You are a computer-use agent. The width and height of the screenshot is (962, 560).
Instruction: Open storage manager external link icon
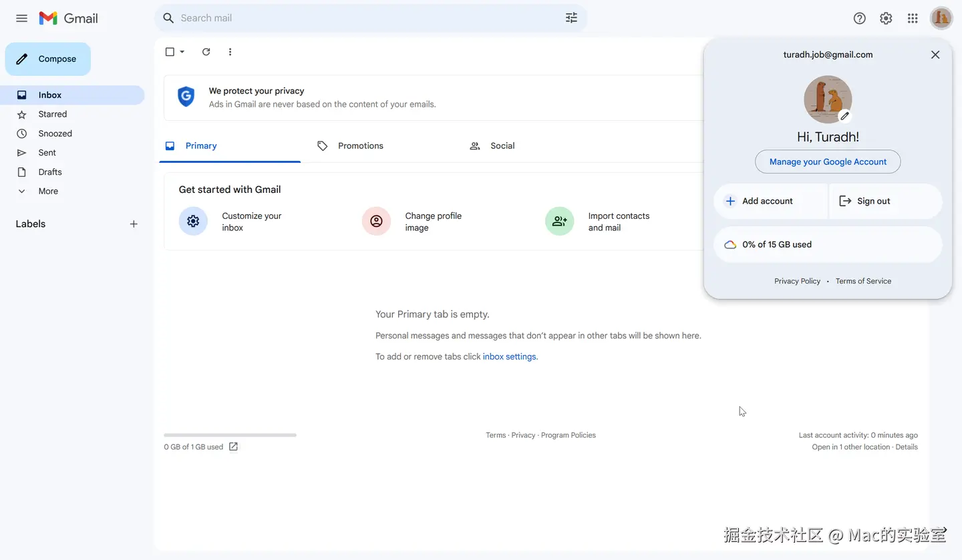[x=233, y=447]
